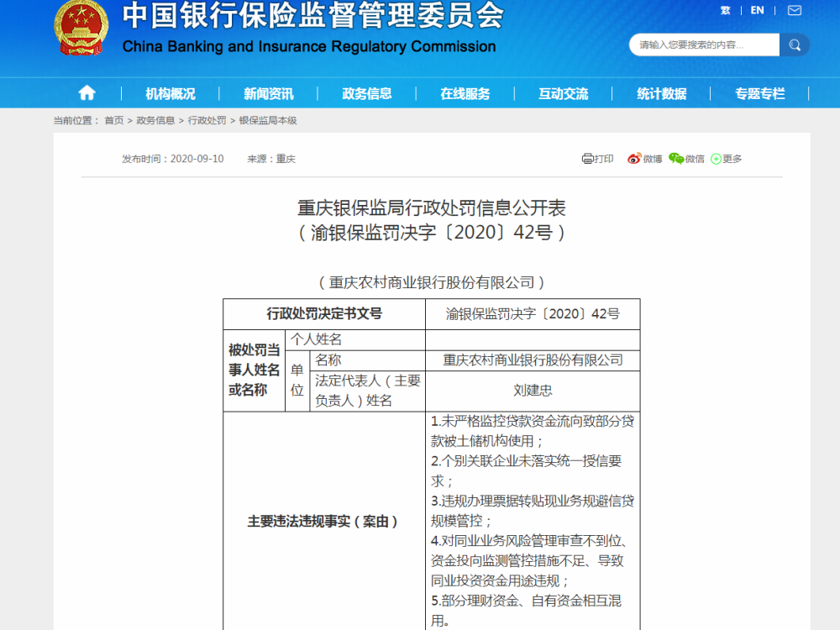The image size is (840, 630).
Task: Open the mail envelope icon
Action: click(795, 10)
